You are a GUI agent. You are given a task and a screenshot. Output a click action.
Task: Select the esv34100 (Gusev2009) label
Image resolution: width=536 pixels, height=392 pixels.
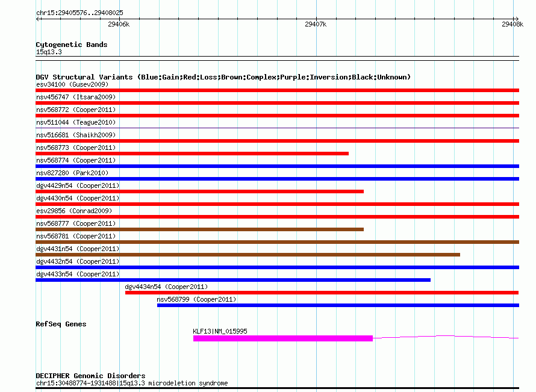tap(72, 84)
